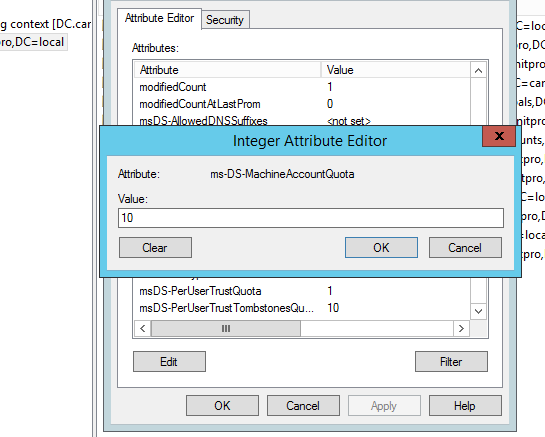Confirm the Integer Attribute Editor with OK
The height and width of the screenshot is (437, 545).
[x=381, y=248]
